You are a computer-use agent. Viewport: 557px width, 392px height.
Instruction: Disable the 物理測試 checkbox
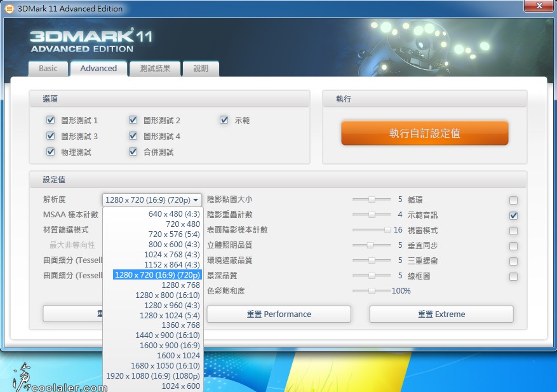pos(50,152)
